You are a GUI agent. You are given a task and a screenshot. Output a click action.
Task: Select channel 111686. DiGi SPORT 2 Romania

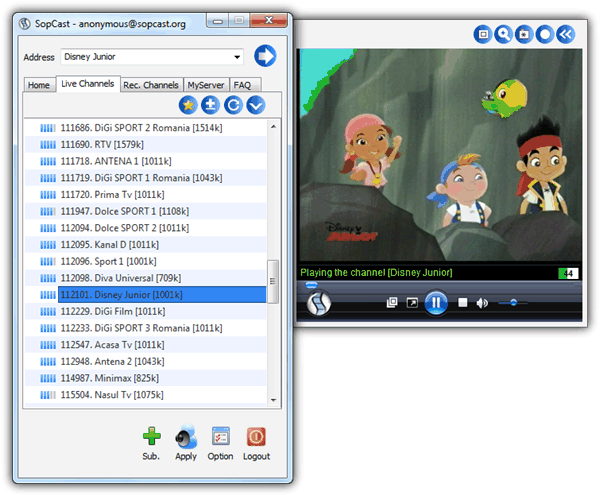[x=145, y=128]
